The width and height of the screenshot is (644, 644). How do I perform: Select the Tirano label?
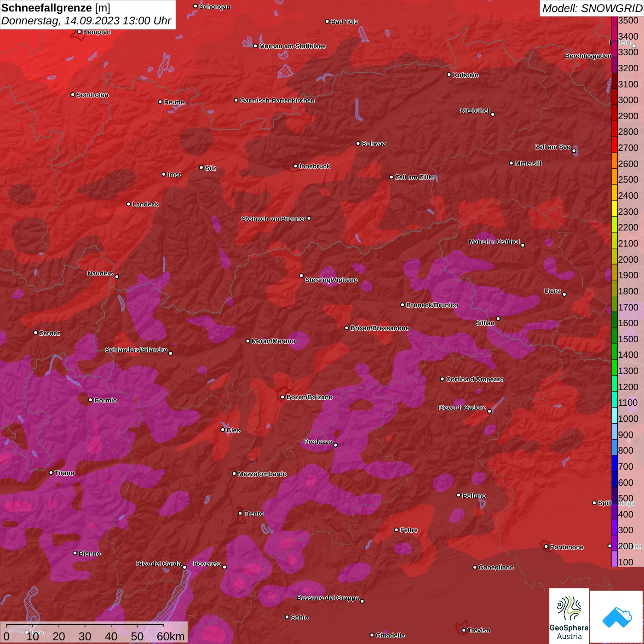coord(64,473)
